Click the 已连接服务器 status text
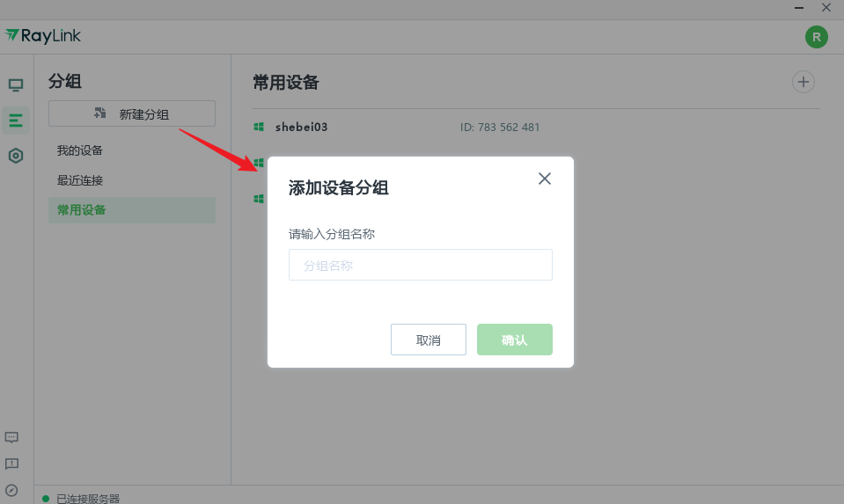The image size is (844, 504). [x=88, y=499]
